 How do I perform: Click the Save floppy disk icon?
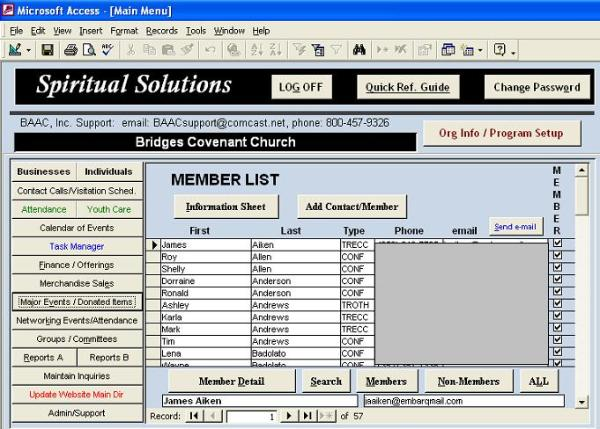47,50
